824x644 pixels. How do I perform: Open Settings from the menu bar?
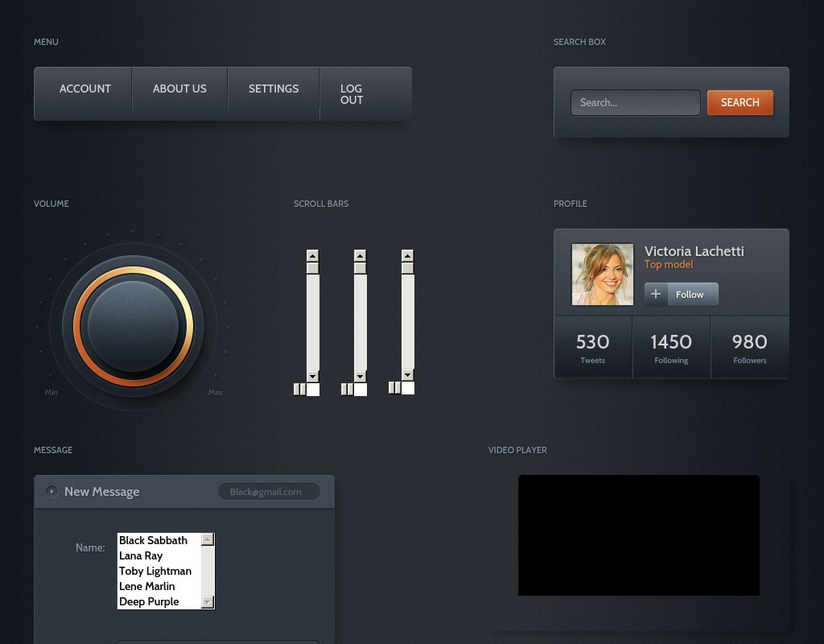pos(273,89)
